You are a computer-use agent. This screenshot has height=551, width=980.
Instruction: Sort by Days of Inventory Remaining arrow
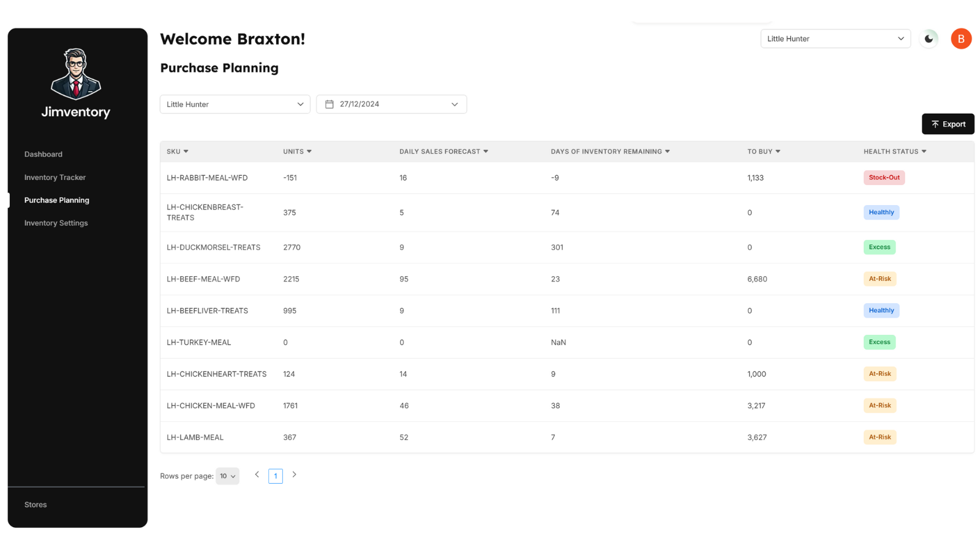tap(668, 151)
